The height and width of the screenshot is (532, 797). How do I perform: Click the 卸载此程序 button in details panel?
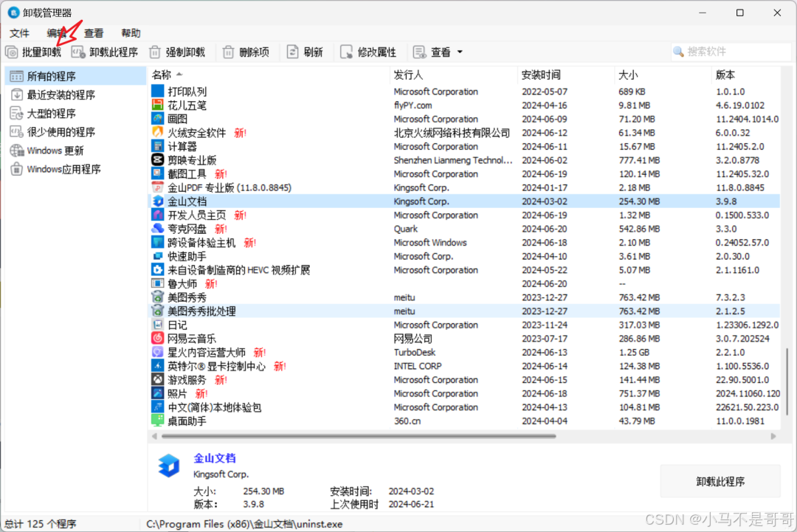720,481
